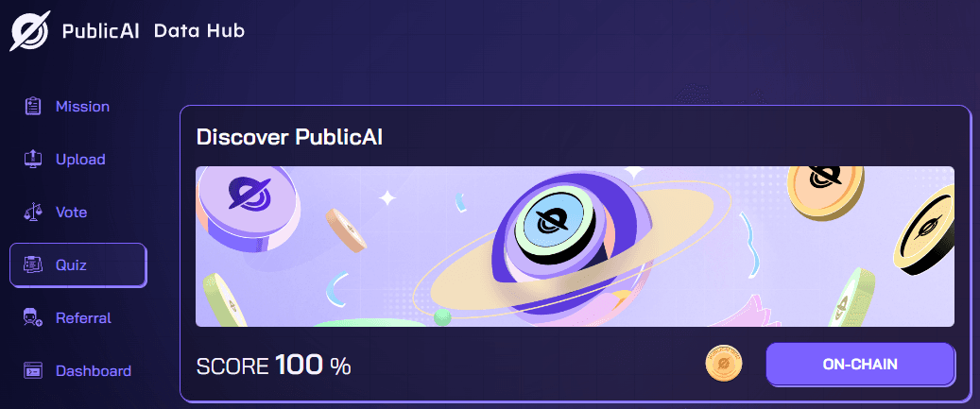The image size is (980, 409).
Task: Open the Dashboard label in sidebar
Action: pyautogui.click(x=94, y=371)
